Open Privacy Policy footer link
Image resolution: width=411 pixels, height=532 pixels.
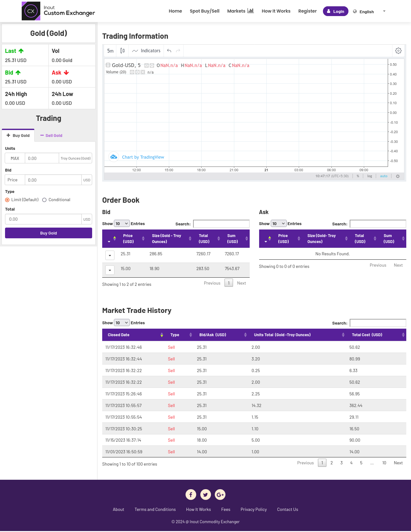(253, 509)
